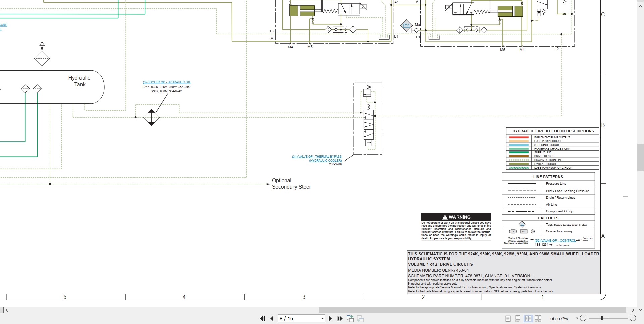Open the zoom level dropdown arrow
The image size is (644, 324).
tap(577, 318)
